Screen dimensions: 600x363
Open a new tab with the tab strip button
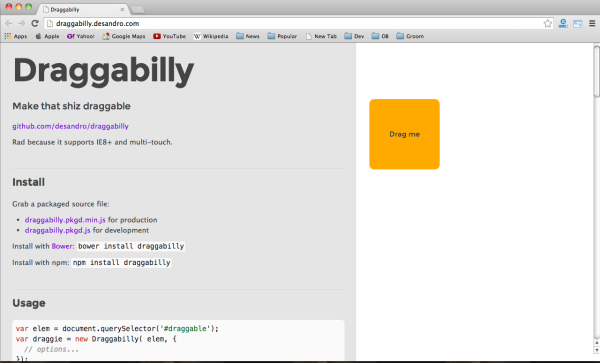coord(137,10)
